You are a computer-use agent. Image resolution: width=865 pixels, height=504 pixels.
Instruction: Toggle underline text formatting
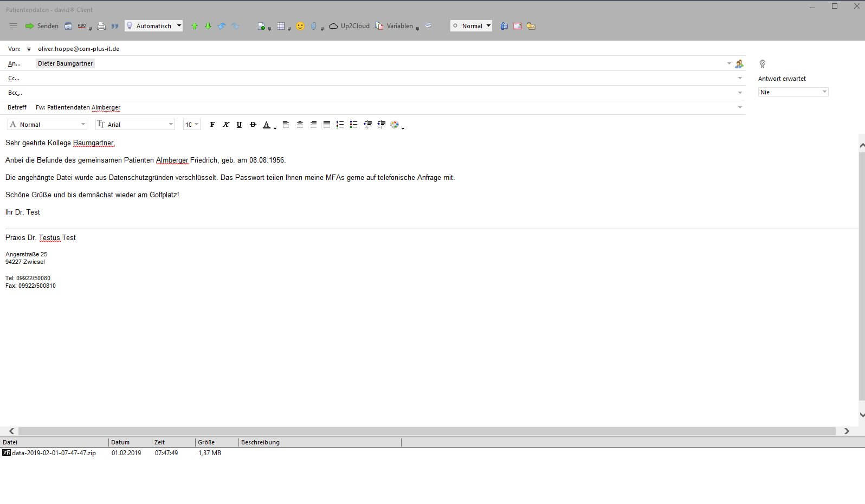[x=239, y=125]
